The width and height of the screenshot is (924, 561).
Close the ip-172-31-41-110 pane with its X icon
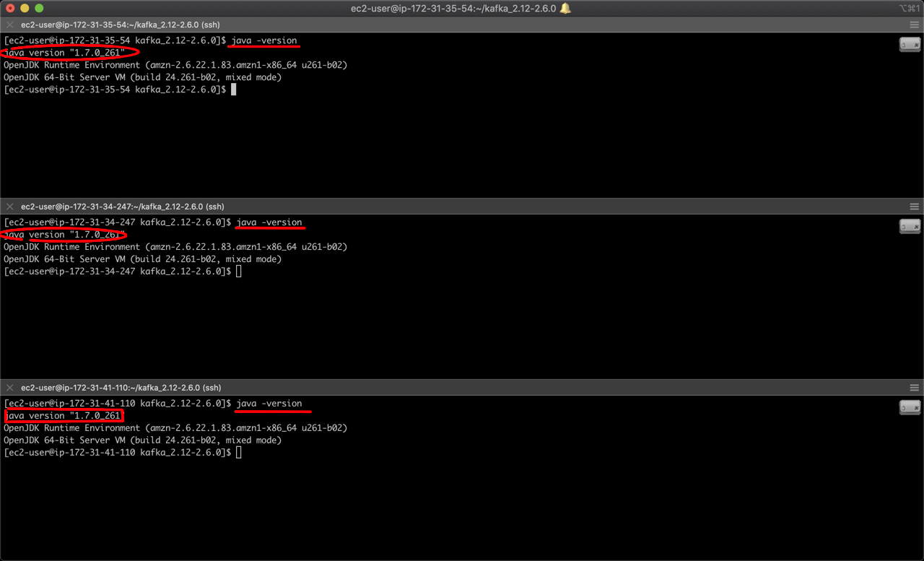[x=10, y=388]
